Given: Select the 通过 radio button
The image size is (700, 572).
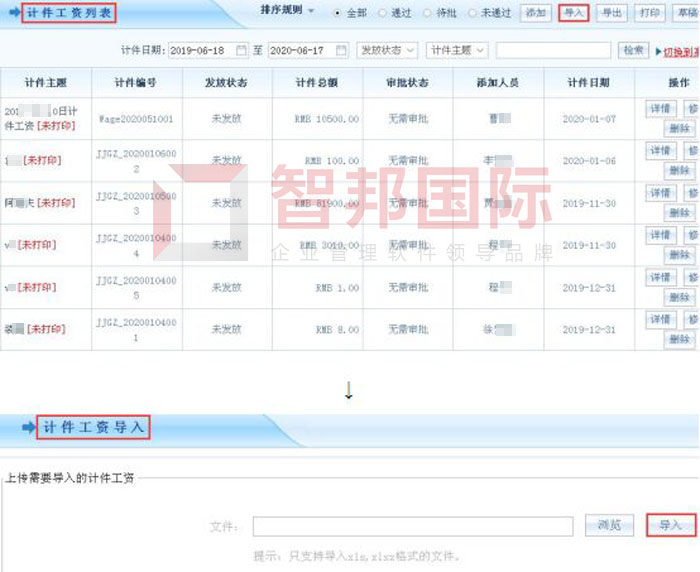Looking at the screenshot, I should [383, 13].
